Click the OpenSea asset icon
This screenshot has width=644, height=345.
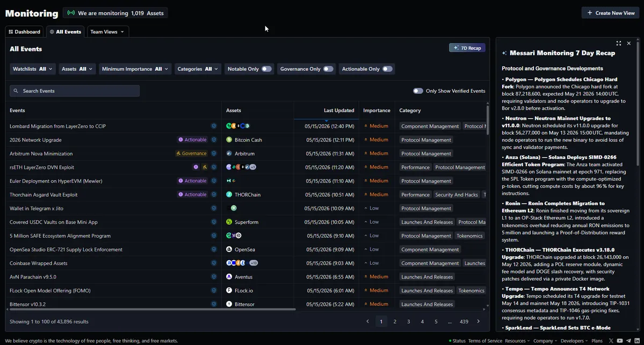point(229,249)
